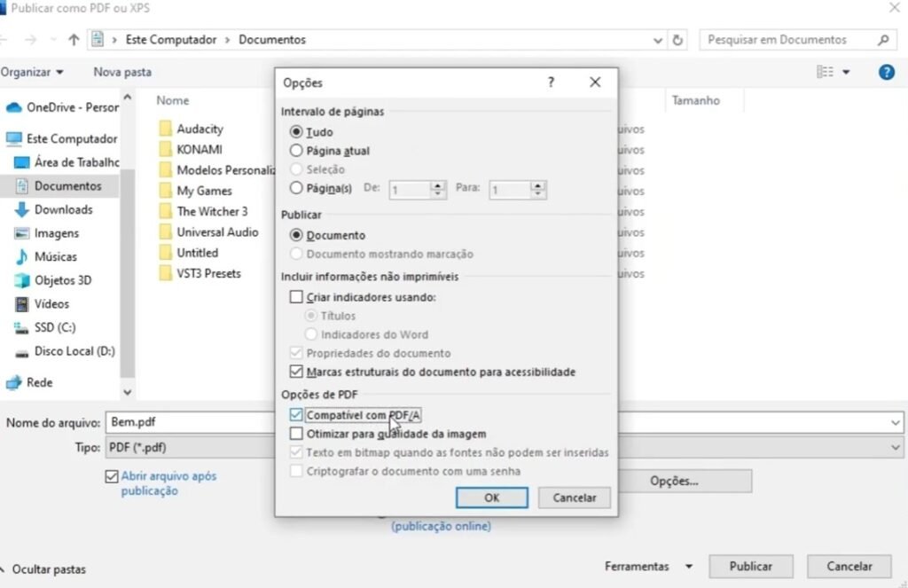Expand the Tipo file format dropdown
Screen dimensions: 908x588
pos(896,448)
